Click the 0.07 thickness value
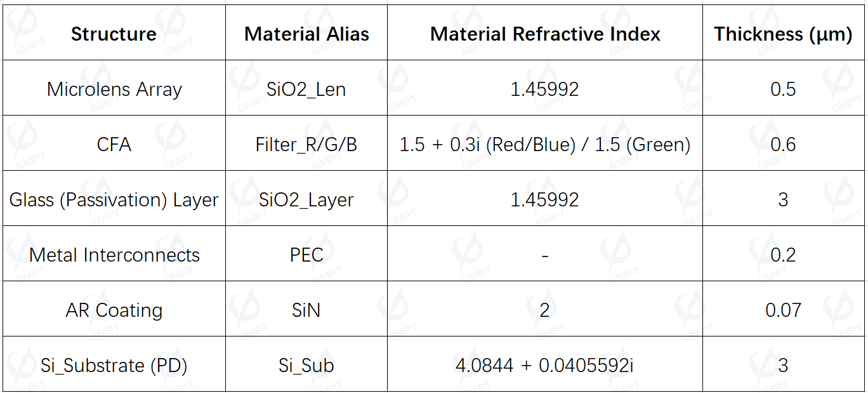This screenshot has height=393, width=868. (x=783, y=310)
